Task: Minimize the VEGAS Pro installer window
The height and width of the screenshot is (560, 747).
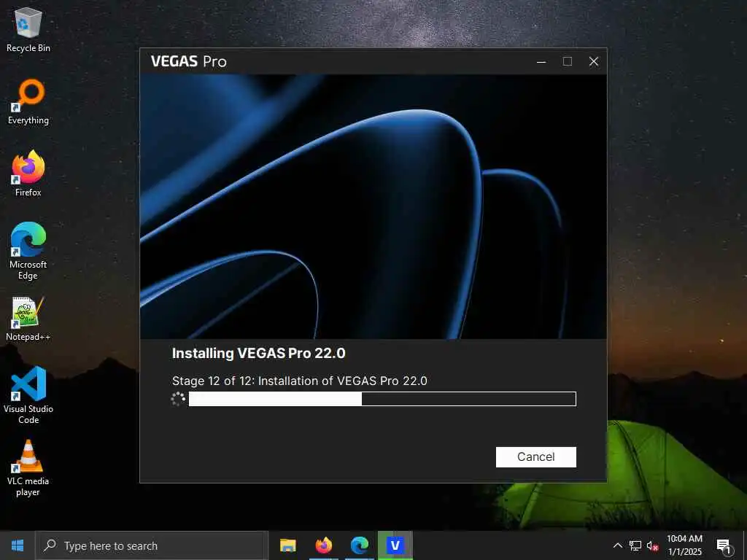Action: (x=541, y=61)
